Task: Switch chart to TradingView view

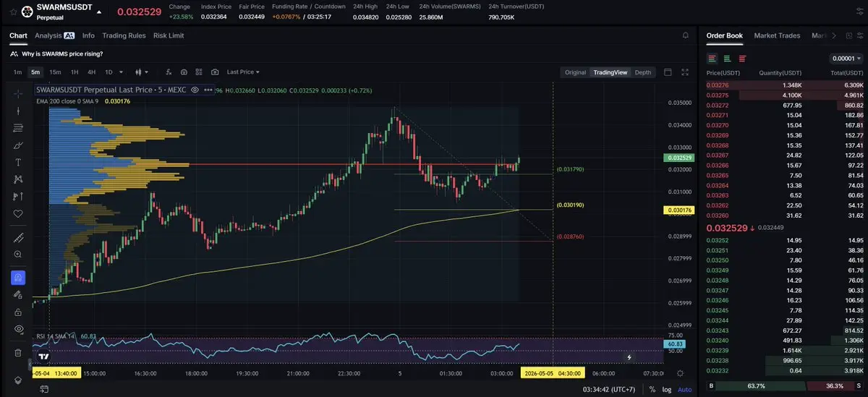Action: (x=610, y=72)
